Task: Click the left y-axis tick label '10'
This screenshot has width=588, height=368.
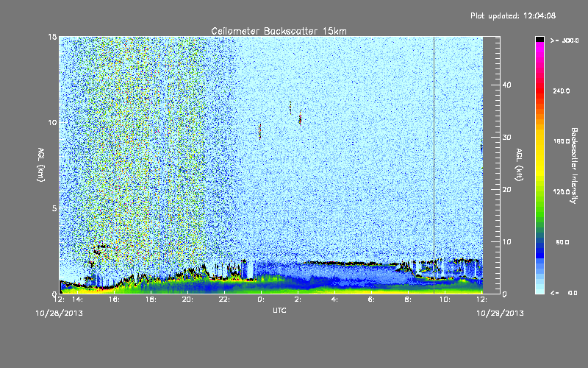Action: point(52,122)
